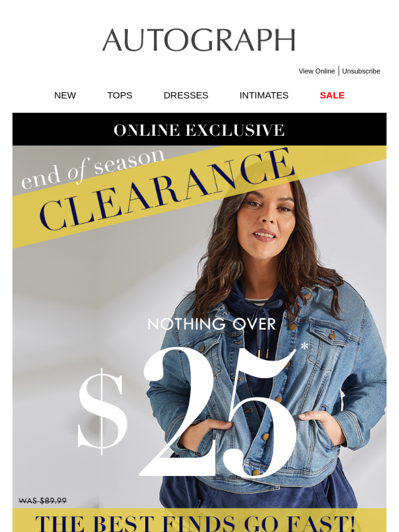Open the View Online link
The image size is (399, 532).
[317, 71]
